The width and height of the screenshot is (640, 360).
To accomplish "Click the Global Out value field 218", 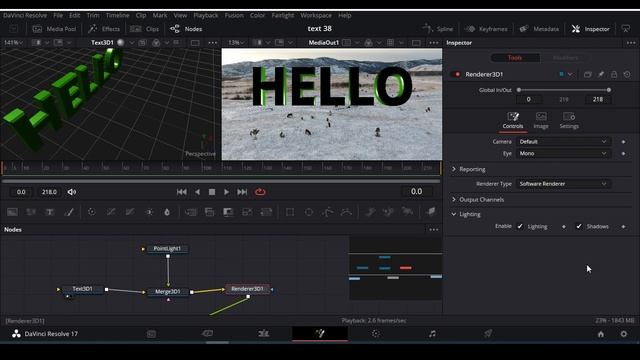I will [x=598, y=99].
